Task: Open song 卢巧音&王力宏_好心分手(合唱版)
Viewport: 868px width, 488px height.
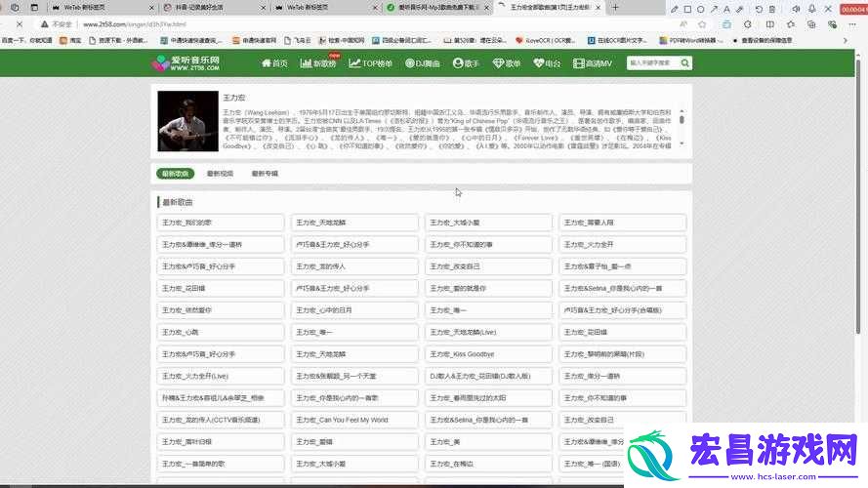Action: pos(623,310)
